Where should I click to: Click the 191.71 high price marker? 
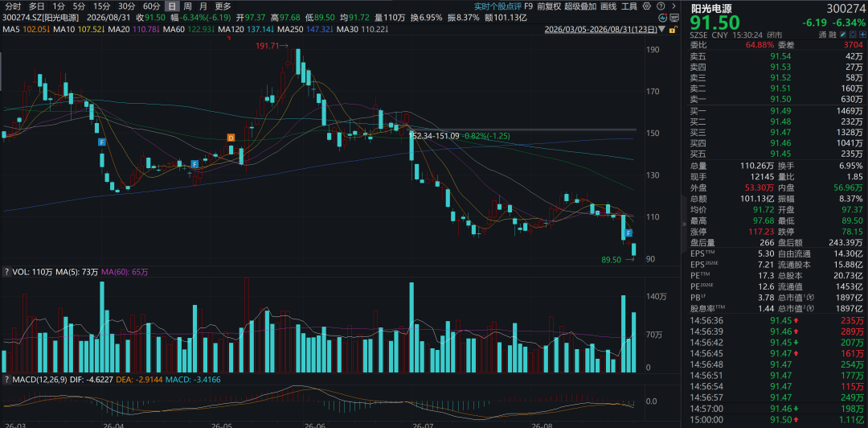coord(265,47)
